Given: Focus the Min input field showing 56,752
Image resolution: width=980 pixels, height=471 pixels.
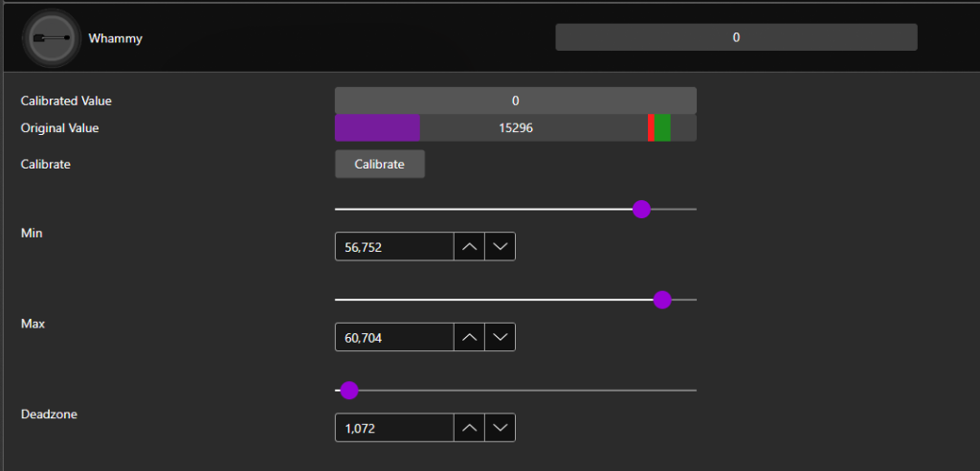Looking at the screenshot, I should [x=393, y=247].
